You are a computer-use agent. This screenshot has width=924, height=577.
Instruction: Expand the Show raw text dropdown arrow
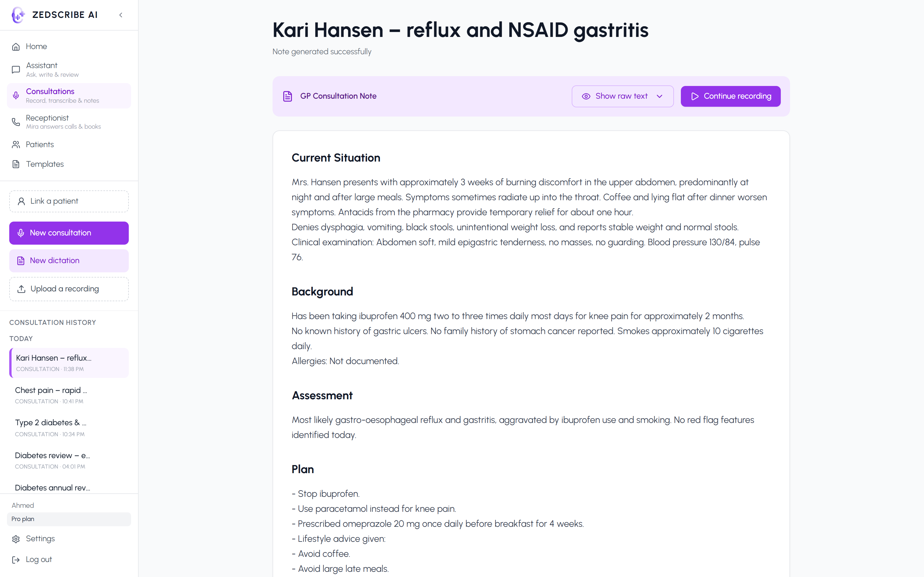tap(660, 96)
